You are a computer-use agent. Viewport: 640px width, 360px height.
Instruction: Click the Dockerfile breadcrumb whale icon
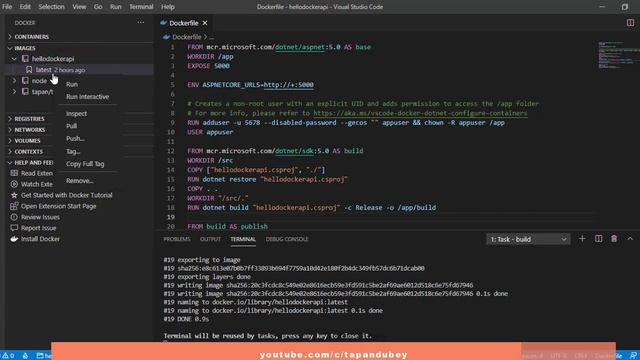(x=166, y=37)
